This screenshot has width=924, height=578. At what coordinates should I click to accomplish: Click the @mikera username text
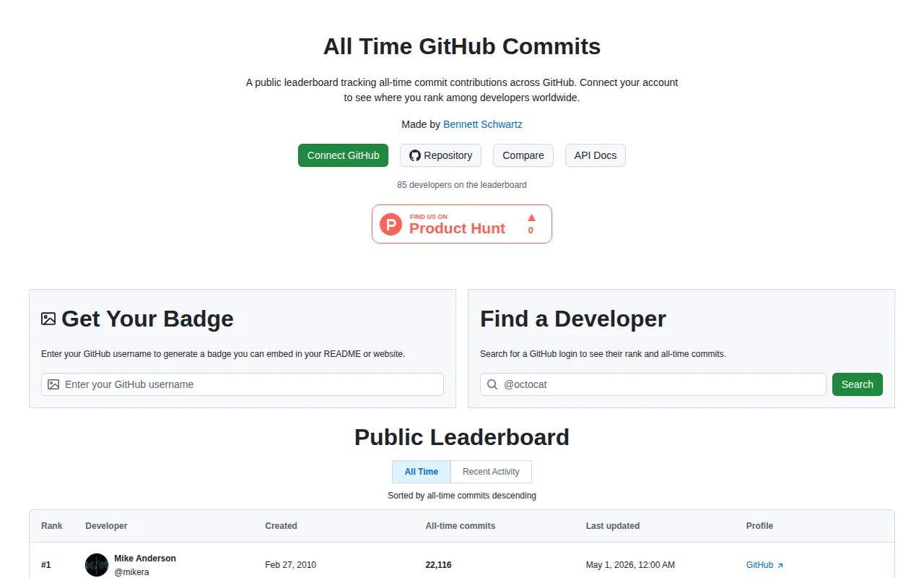click(131, 572)
